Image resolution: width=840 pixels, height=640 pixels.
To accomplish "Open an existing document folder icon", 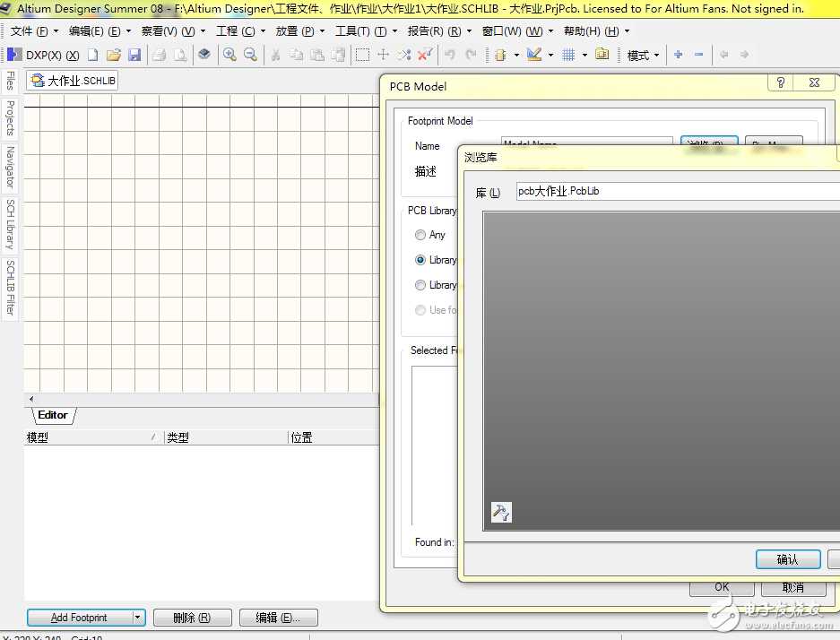I will click(113, 55).
